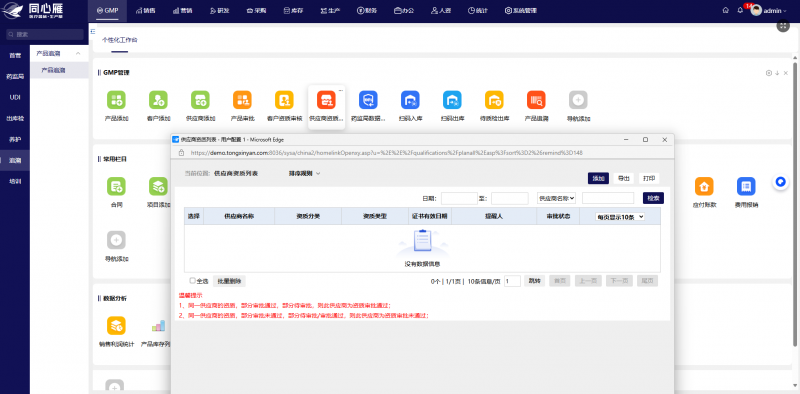This screenshot has width=800, height=394.
Task: Switch to the 财务 top menu
Action: [367, 10]
